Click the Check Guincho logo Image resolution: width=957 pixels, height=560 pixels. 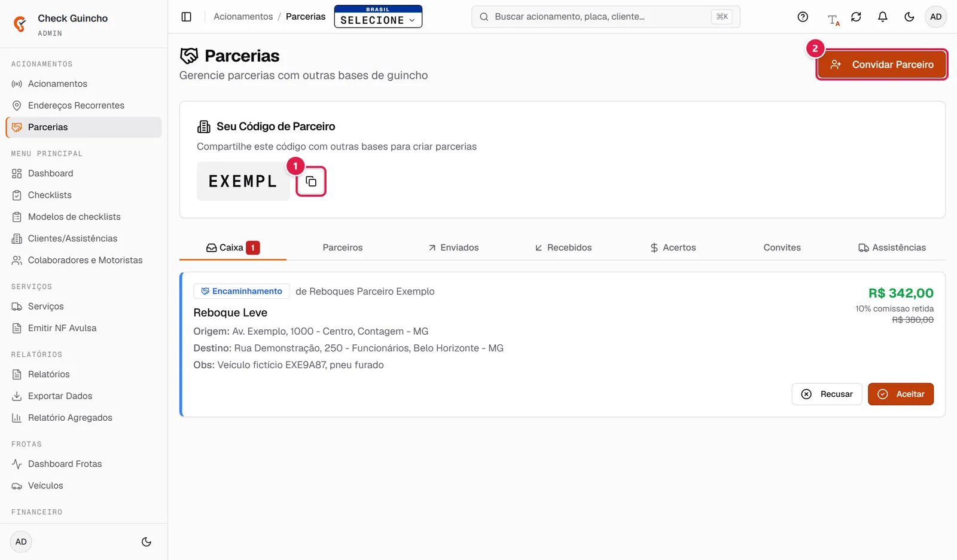[x=20, y=24]
